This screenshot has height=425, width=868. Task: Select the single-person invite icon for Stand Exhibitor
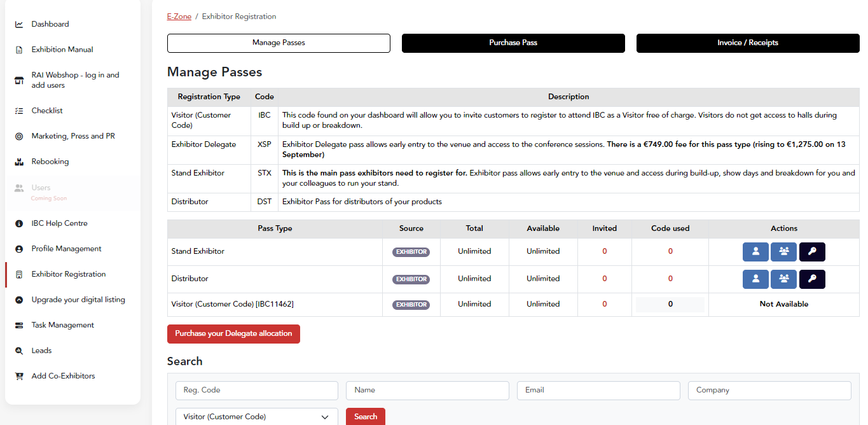755,252
